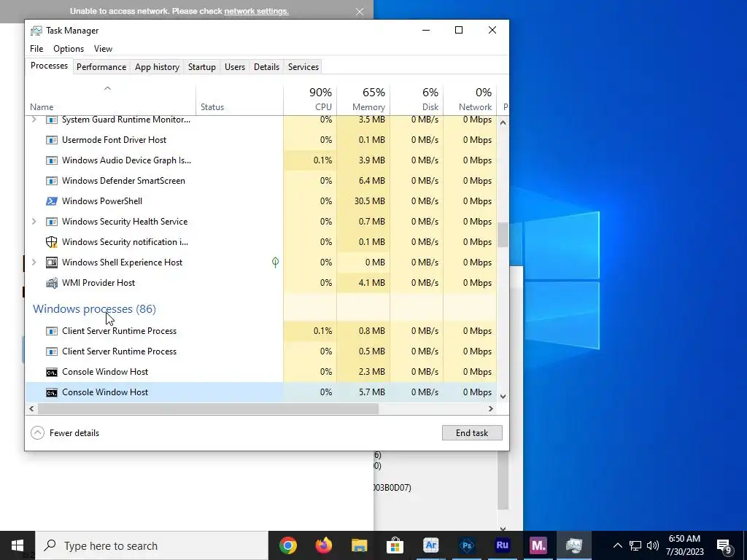Viewport: 747px width, 560px height.
Task: Click the vertical scrollbar thumb in process list
Action: (503, 235)
